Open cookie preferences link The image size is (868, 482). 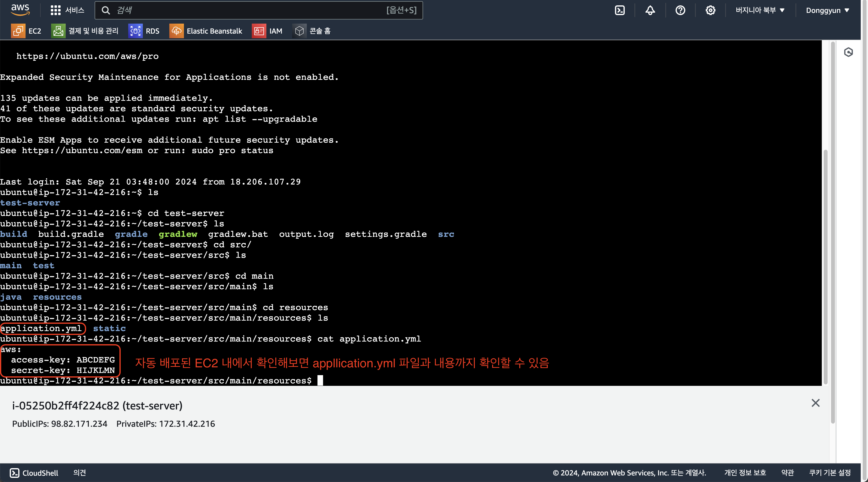click(x=830, y=473)
